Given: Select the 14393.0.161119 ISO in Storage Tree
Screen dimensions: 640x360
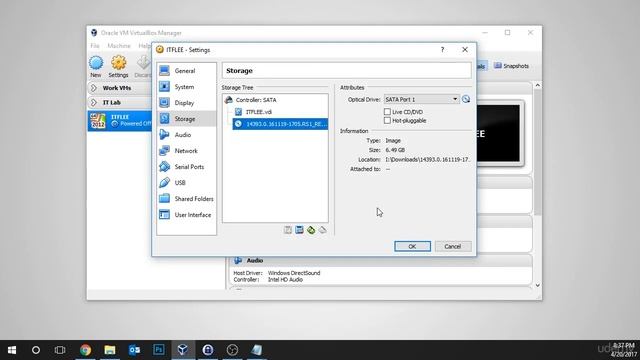Looking at the screenshot, I should coord(280,124).
